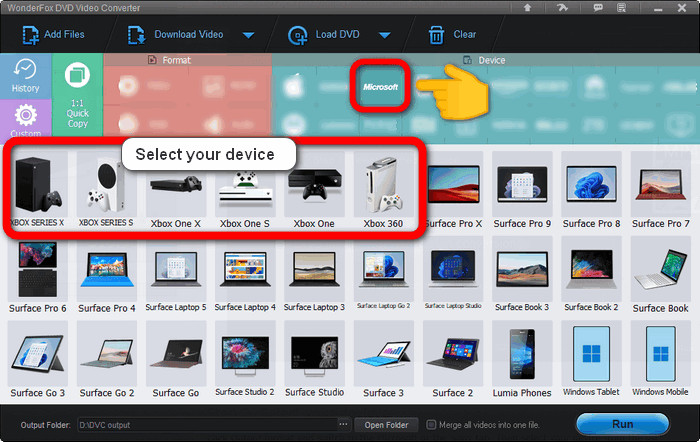This screenshot has width=700, height=442.
Task: Choose the Xbox 360 device
Action: click(383, 190)
